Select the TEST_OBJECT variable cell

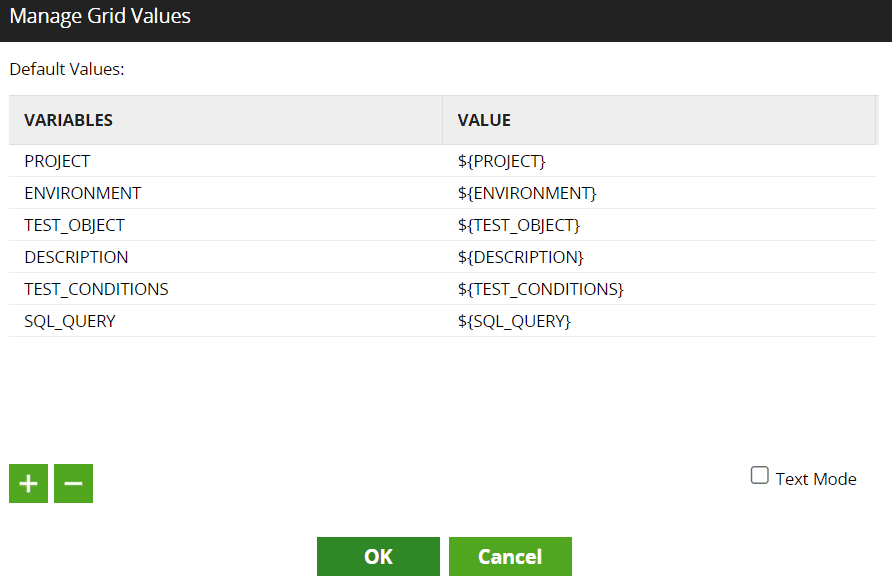pyautogui.click(x=75, y=225)
